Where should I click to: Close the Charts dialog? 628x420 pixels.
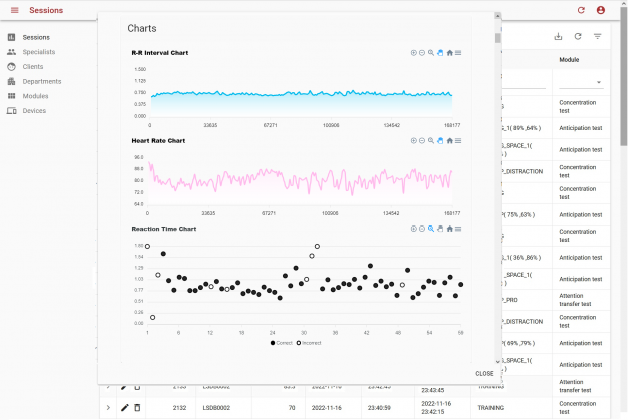pyautogui.click(x=484, y=373)
